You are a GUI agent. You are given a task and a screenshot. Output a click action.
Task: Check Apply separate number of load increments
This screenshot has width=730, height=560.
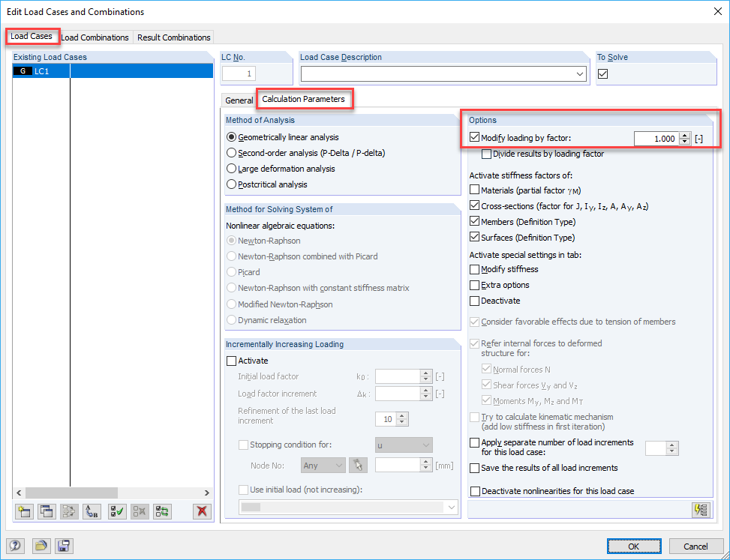tap(474, 443)
